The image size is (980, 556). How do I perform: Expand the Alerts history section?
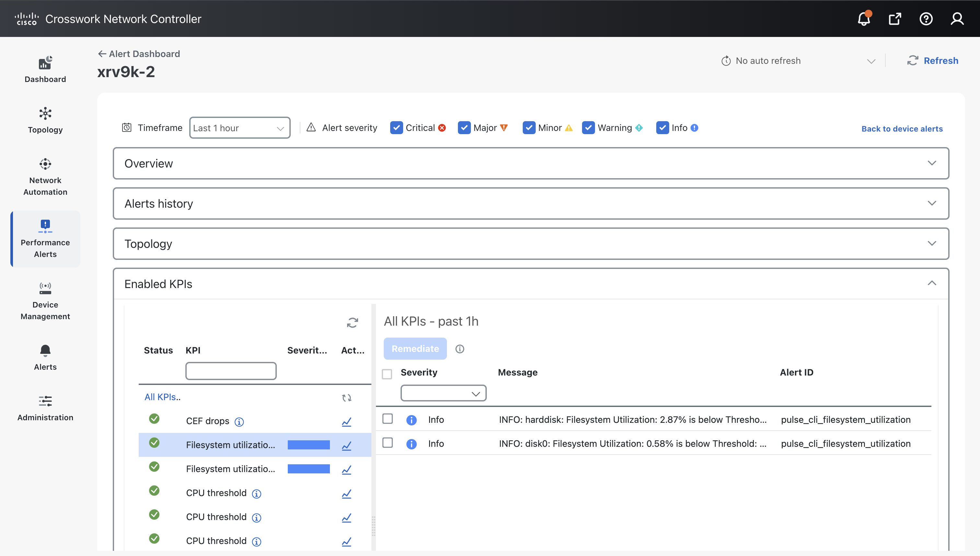tap(531, 203)
